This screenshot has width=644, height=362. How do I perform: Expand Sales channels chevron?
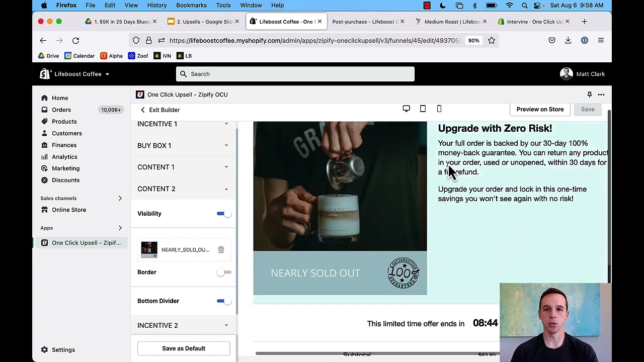pos(120,198)
